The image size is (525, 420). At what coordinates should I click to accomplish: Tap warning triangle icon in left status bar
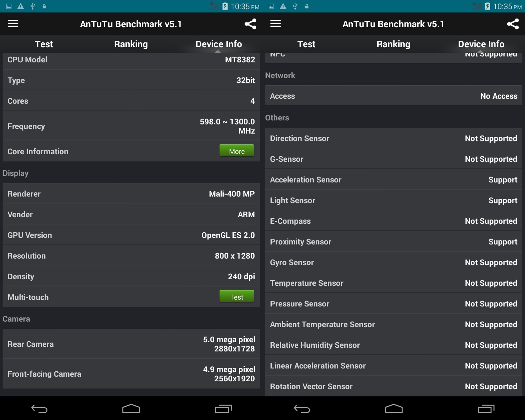click(21, 6)
